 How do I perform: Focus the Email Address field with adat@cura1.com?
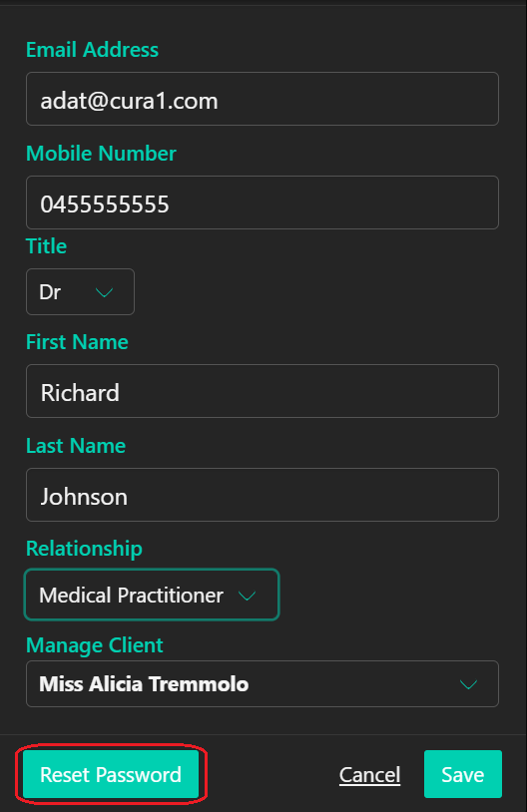point(263,99)
